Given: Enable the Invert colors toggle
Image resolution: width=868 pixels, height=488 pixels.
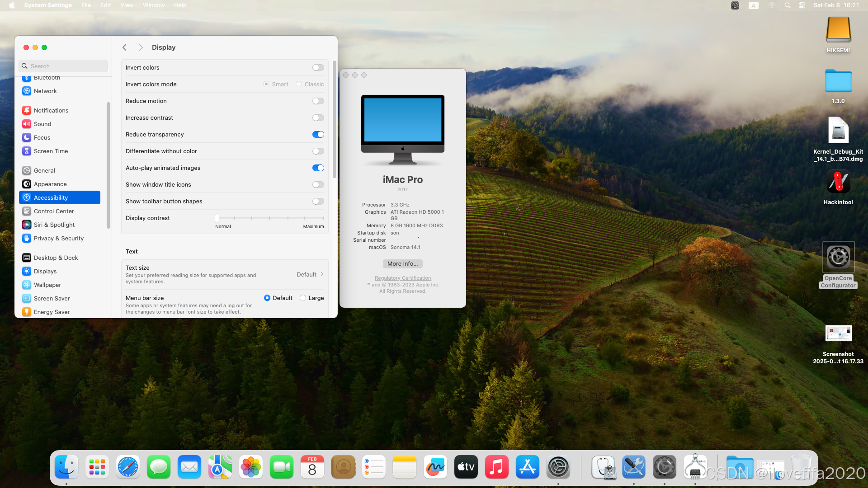Looking at the screenshot, I should [x=318, y=68].
